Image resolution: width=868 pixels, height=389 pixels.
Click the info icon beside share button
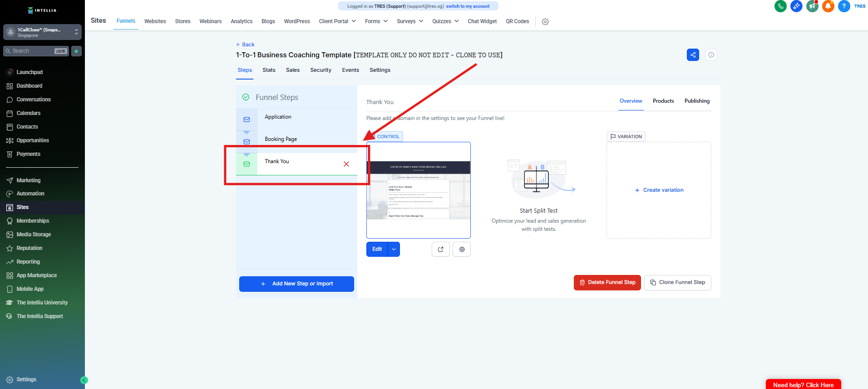click(711, 55)
